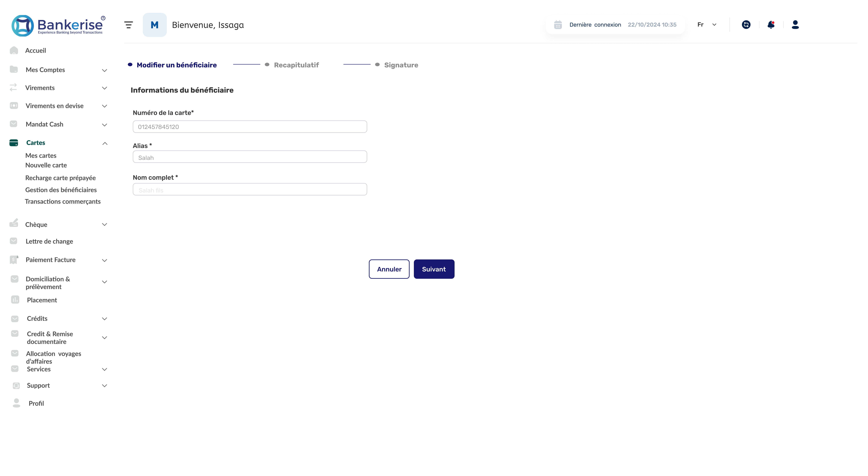
Task: Expand the Virements en devise chevron
Action: click(104, 106)
